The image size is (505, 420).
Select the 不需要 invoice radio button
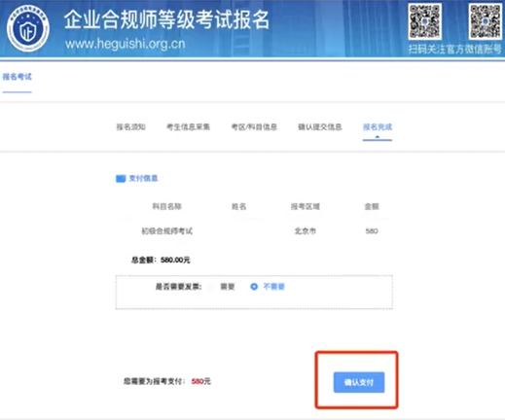[x=254, y=287]
